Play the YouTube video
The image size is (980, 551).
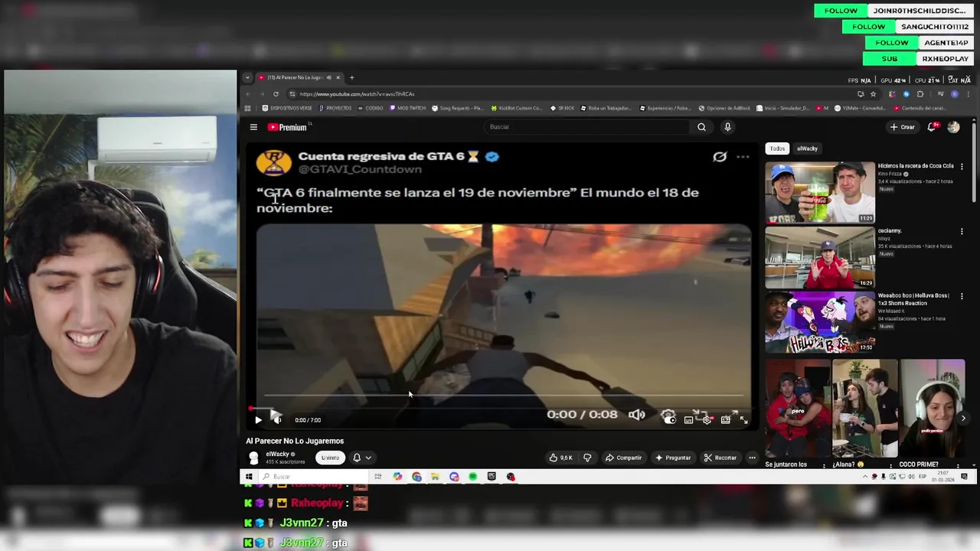[258, 419]
